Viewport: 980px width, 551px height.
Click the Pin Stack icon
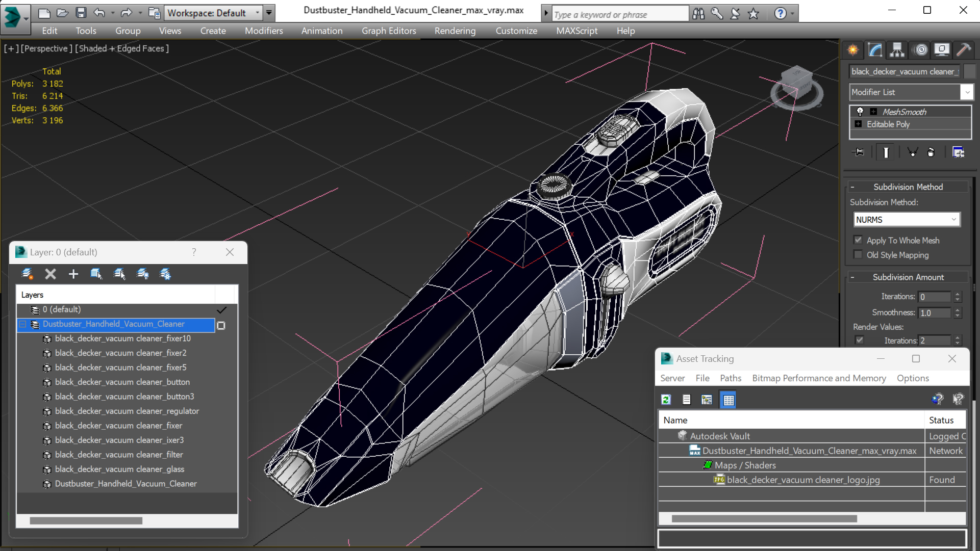859,152
